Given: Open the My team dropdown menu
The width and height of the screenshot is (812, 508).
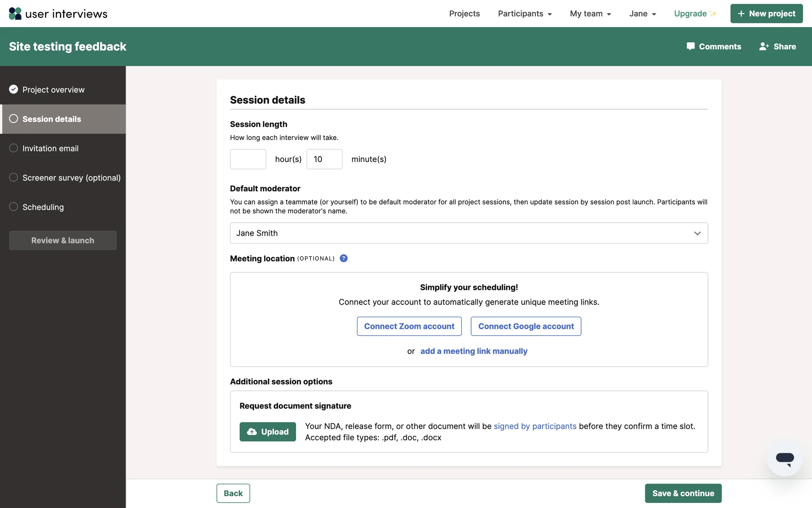Looking at the screenshot, I should pos(590,14).
